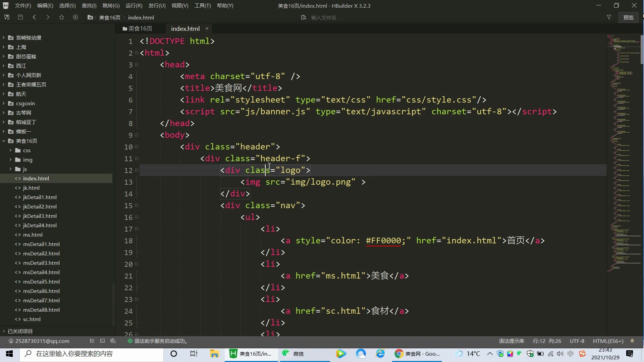Click the bookmark star icon

tap(62, 17)
